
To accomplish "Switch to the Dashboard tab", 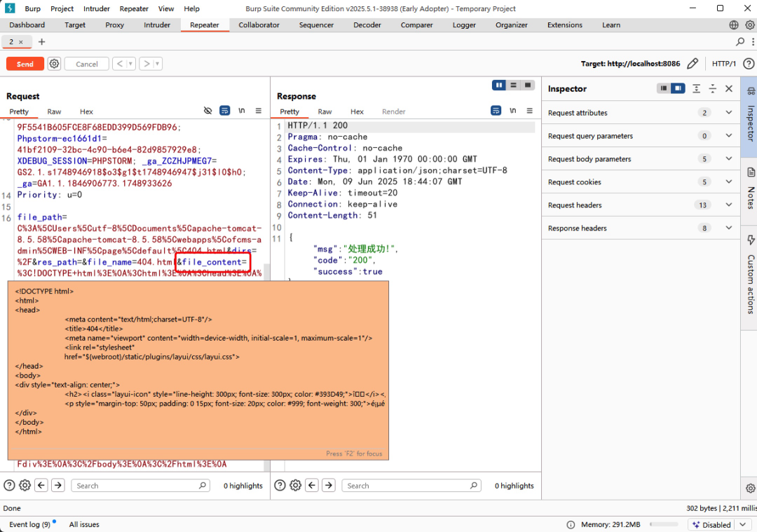I will 27,25.
